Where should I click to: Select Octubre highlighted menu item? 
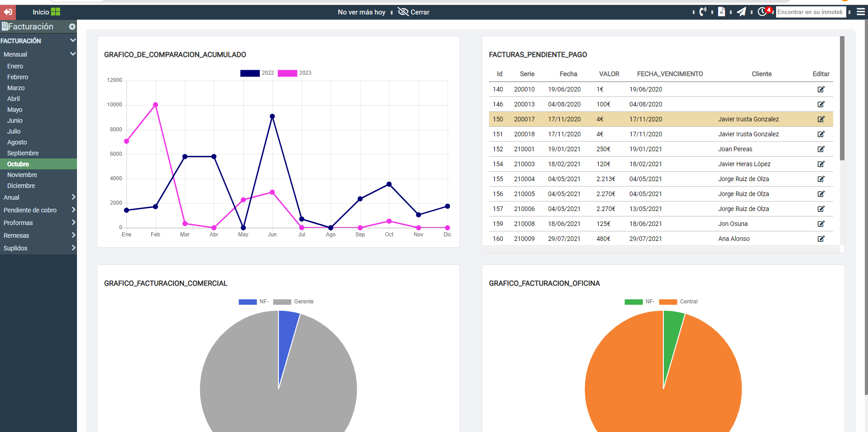(38, 164)
